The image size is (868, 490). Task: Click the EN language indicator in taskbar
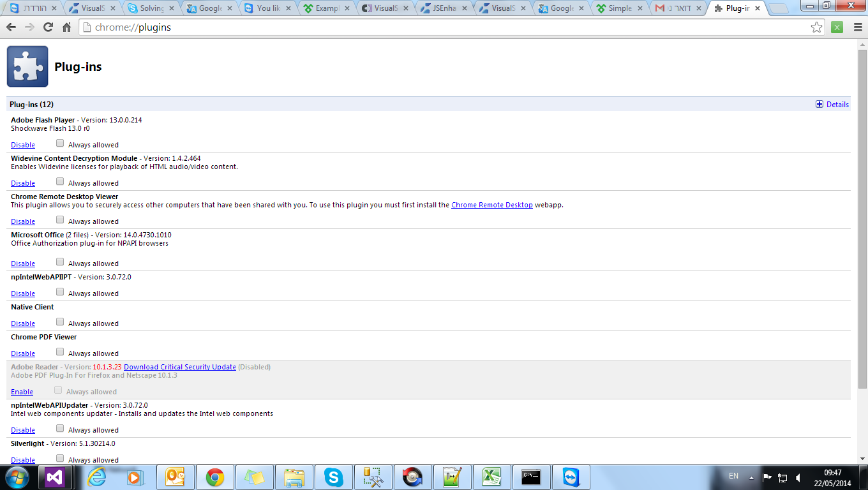(734, 476)
